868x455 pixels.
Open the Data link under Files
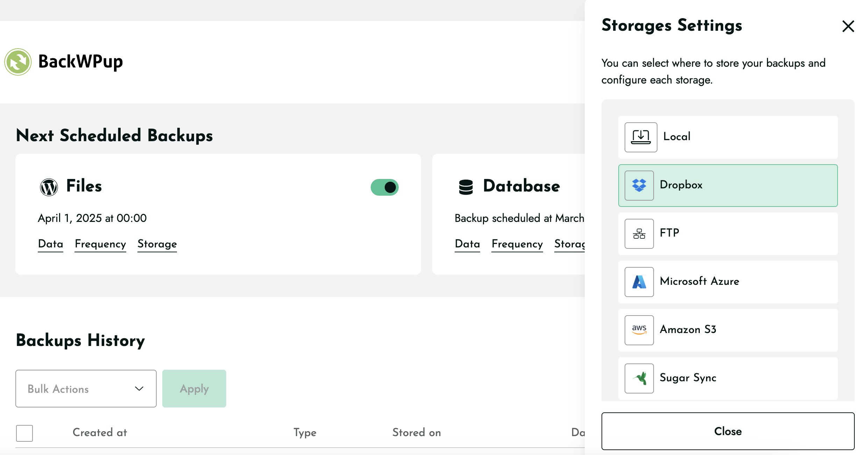click(x=51, y=244)
